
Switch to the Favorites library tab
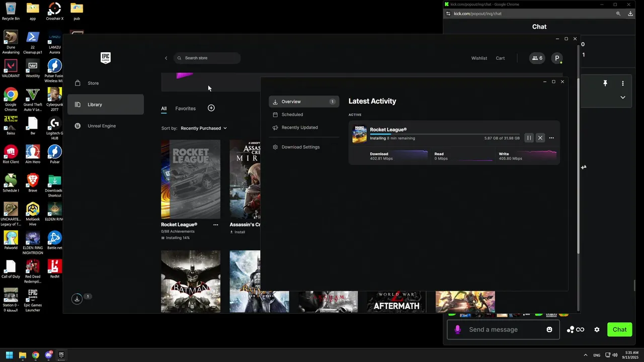(x=186, y=108)
